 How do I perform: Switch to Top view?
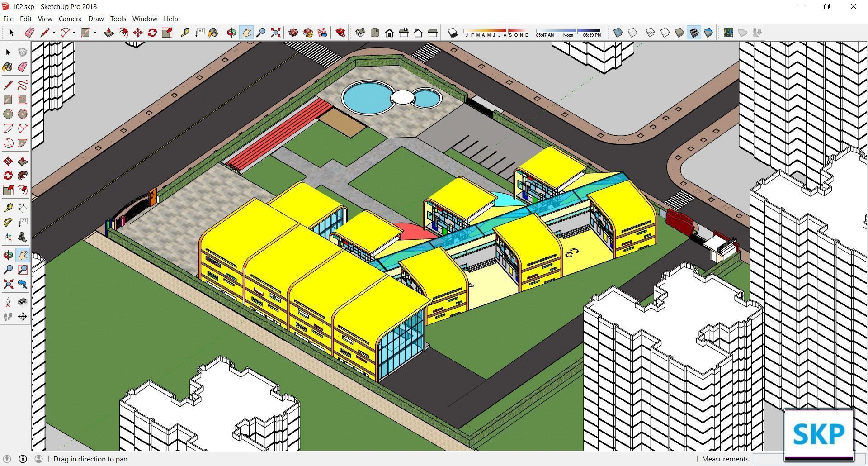[x=375, y=33]
